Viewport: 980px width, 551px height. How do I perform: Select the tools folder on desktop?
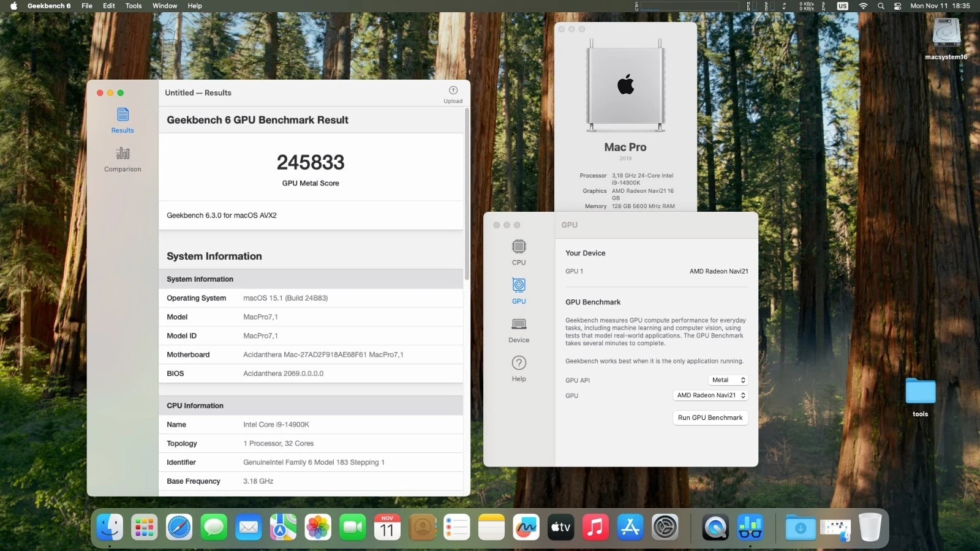coord(921,397)
